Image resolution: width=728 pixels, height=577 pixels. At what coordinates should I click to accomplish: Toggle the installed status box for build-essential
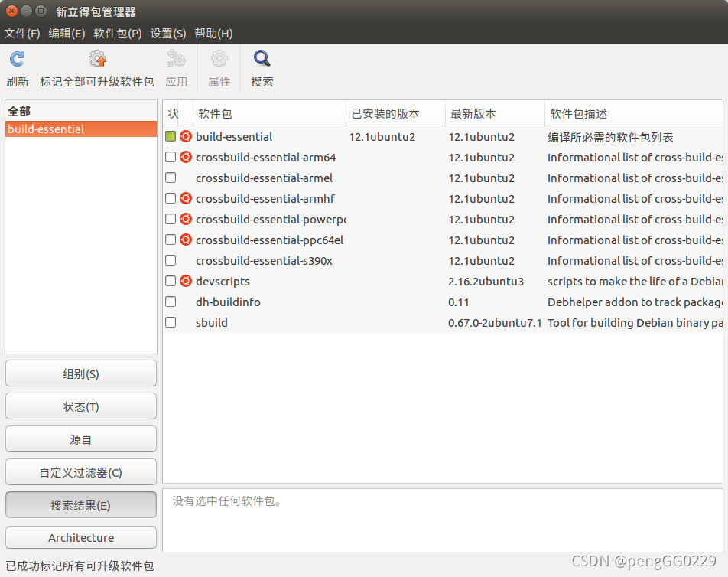pos(171,136)
